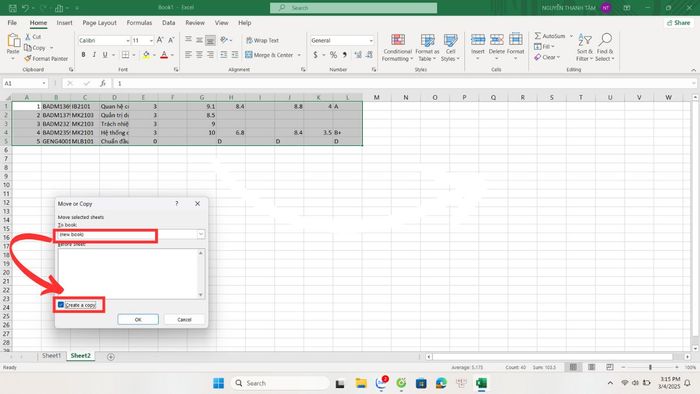Image resolution: width=700 pixels, height=394 pixels.
Task: Increase font size with the larger A
Action: pyautogui.click(x=160, y=40)
